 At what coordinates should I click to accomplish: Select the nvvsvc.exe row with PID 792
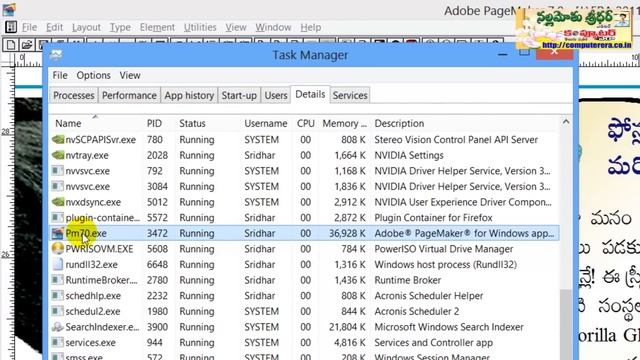304,171
